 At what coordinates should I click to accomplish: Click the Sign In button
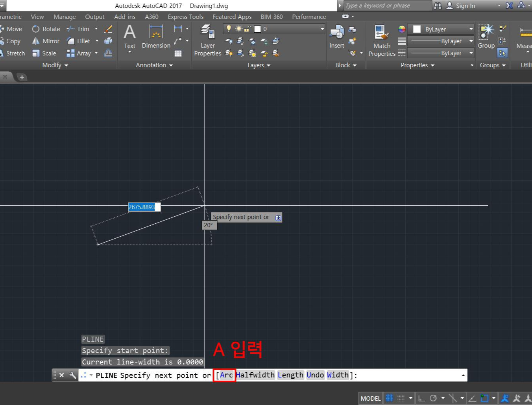coord(460,6)
